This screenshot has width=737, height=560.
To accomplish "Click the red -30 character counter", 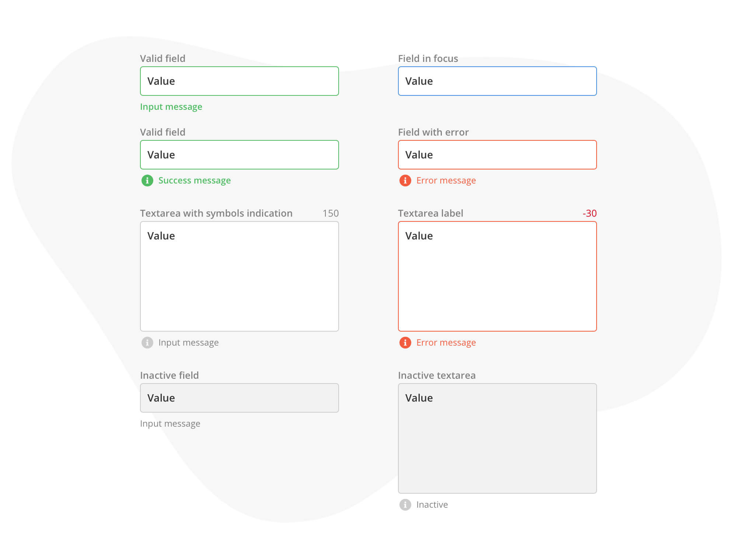I will pyautogui.click(x=589, y=213).
